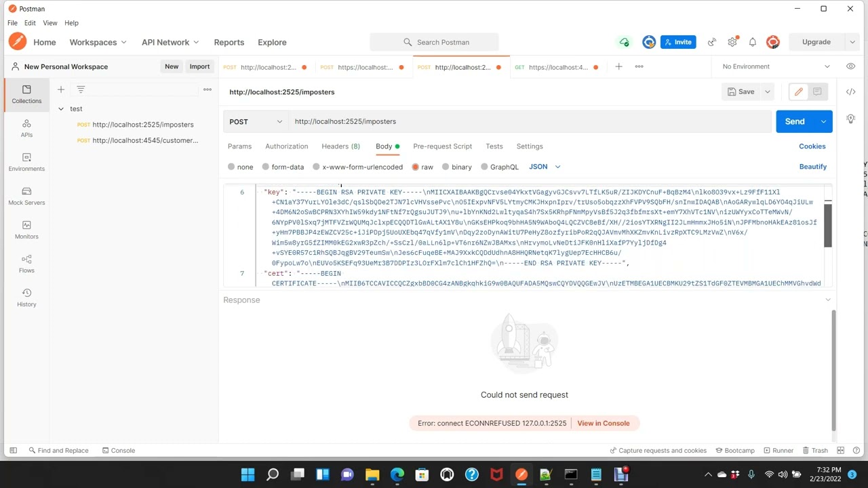Create new collection with plus icon
Image resolution: width=868 pixels, height=488 pixels.
pyautogui.click(x=61, y=89)
